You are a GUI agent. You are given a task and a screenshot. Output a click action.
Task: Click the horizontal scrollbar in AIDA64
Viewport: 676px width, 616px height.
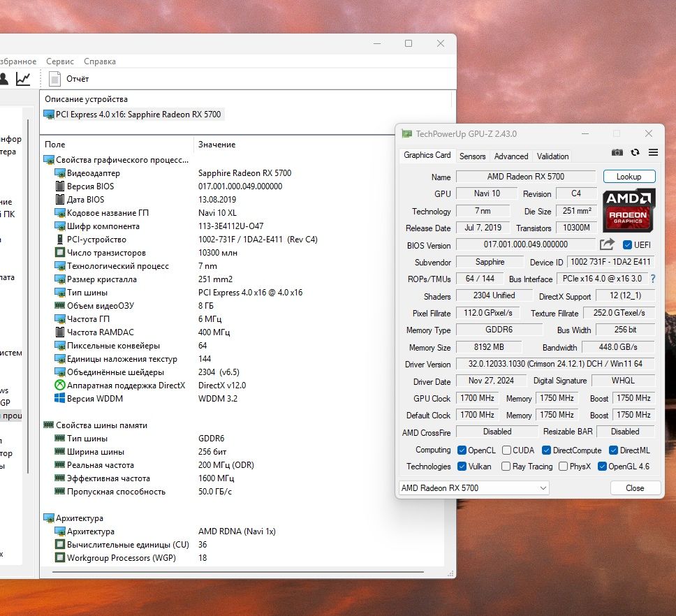point(238,572)
